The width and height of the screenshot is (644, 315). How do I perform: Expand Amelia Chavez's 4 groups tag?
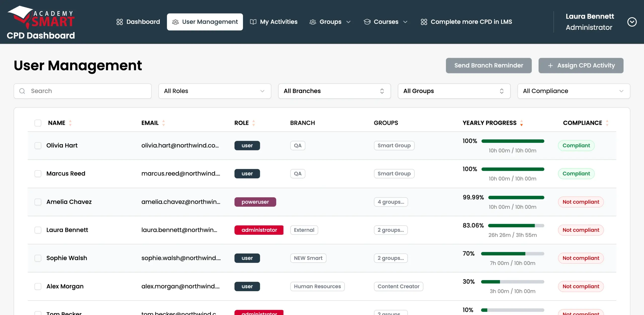tap(391, 202)
